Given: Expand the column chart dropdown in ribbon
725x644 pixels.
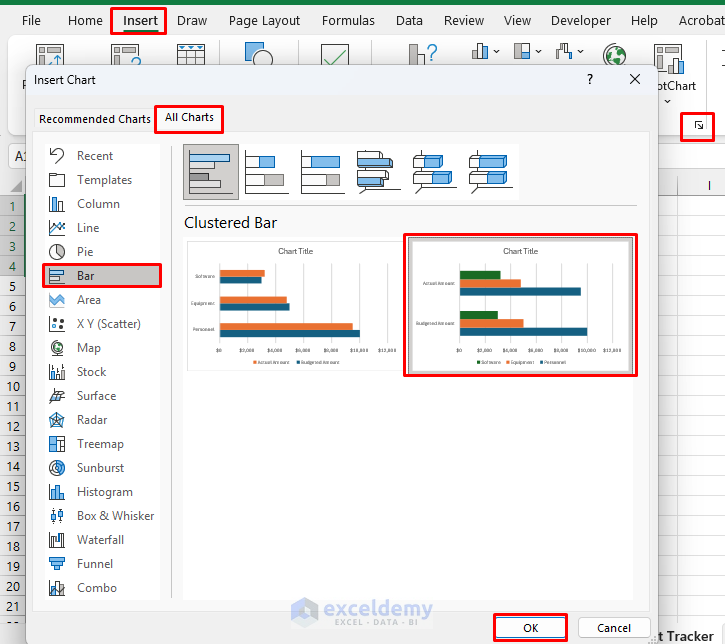Looking at the screenshot, I should (497, 51).
